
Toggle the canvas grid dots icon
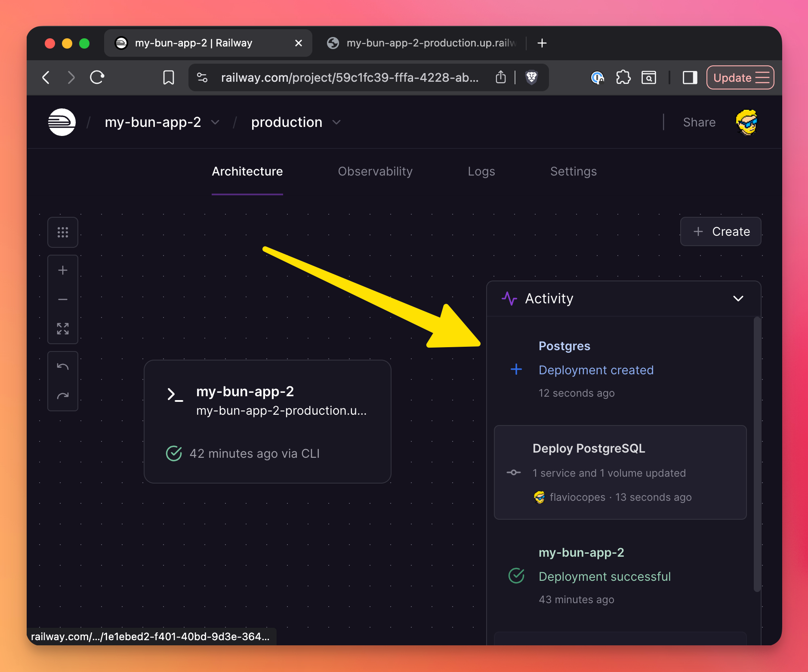point(63,232)
